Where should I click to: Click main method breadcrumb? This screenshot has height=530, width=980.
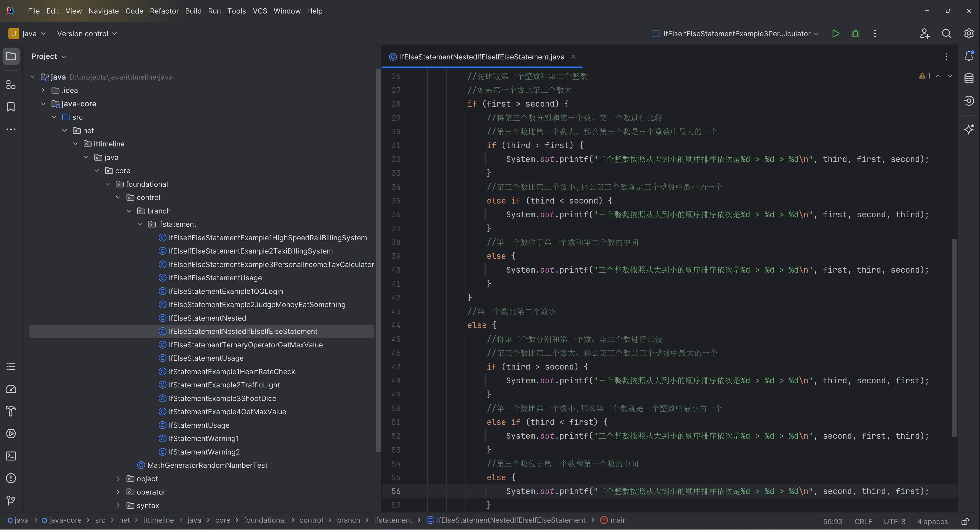(613, 520)
